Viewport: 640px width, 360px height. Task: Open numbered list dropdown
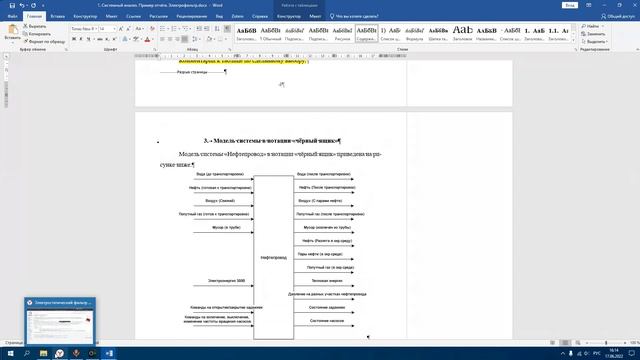pos(180,29)
